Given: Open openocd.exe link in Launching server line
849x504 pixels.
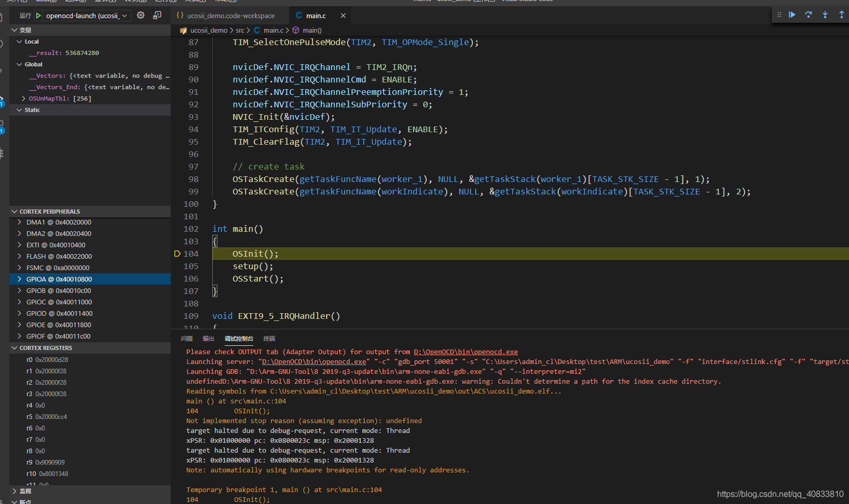Looking at the screenshot, I should (x=314, y=361).
